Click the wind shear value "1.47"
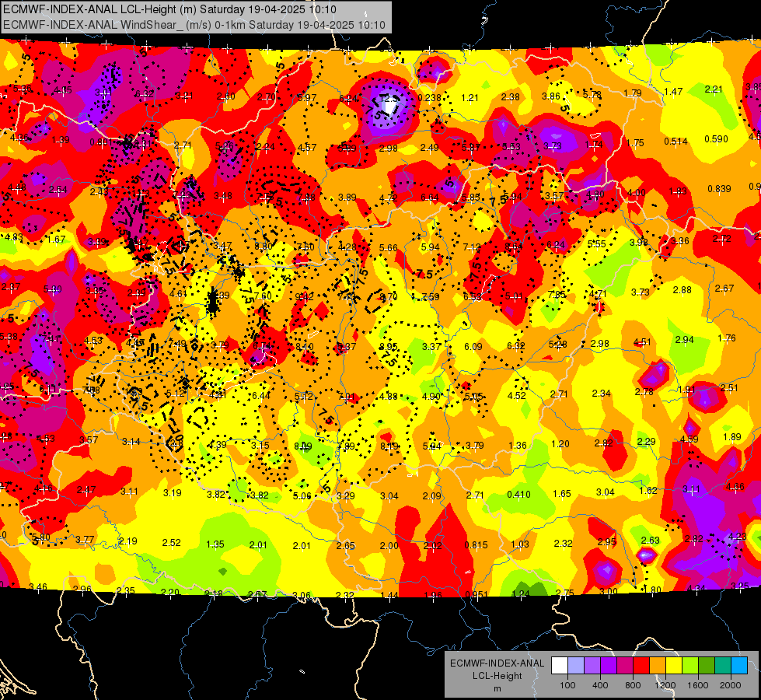This screenshot has width=761, height=700. click(x=674, y=91)
